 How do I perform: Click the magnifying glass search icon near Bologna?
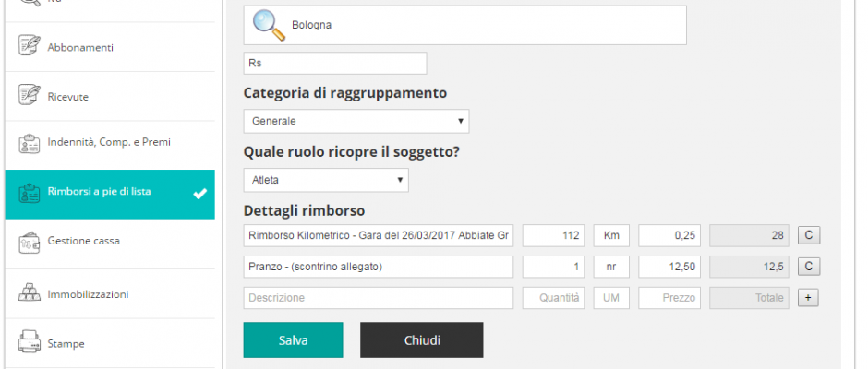tap(269, 26)
